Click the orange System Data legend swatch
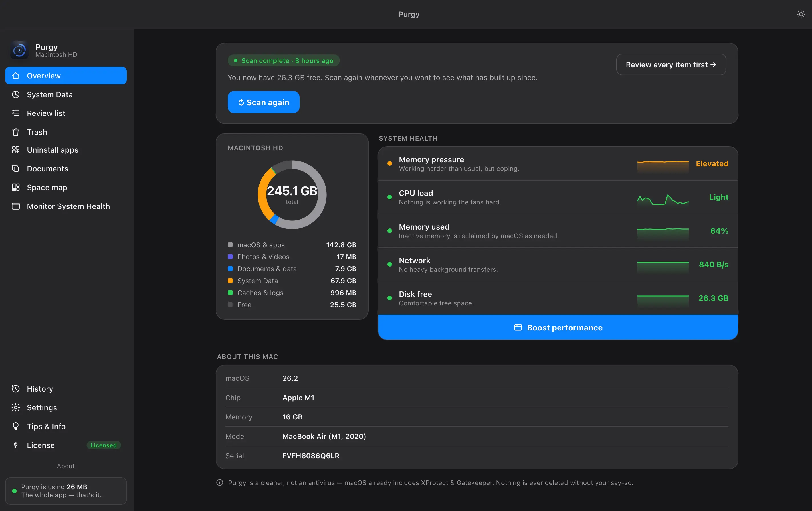This screenshot has height=511, width=812. [x=230, y=281]
